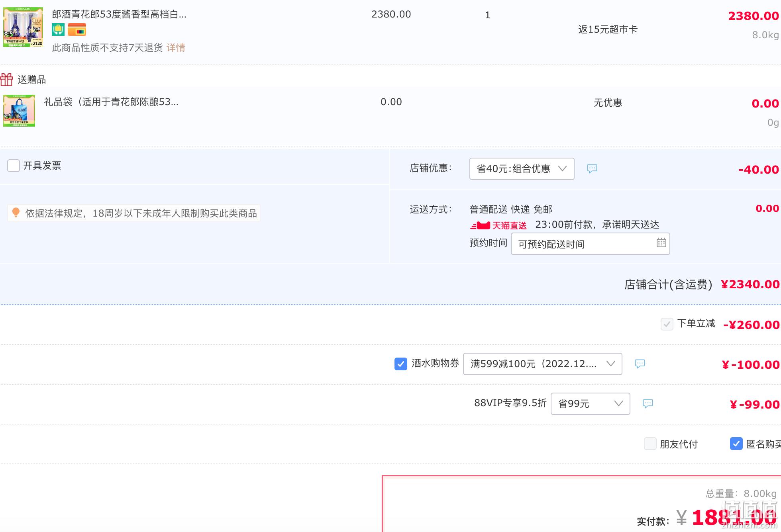Screen dimensions: 781x532
Task: Enable the 朋友代付 friend-pay checkbox
Action: tap(650, 444)
